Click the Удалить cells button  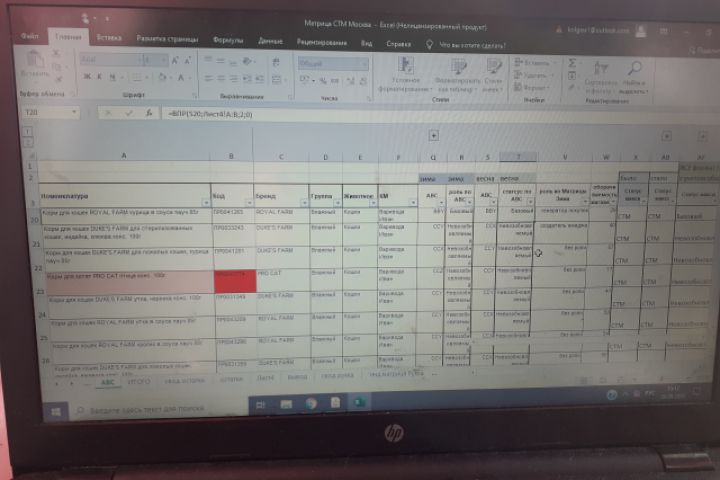[532, 75]
